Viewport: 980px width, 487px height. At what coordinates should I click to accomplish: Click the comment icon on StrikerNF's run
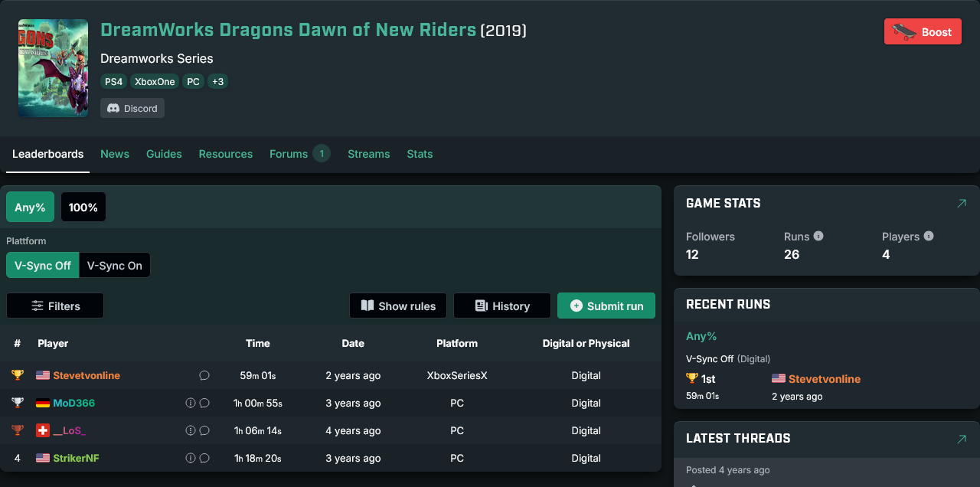(x=204, y=458)
